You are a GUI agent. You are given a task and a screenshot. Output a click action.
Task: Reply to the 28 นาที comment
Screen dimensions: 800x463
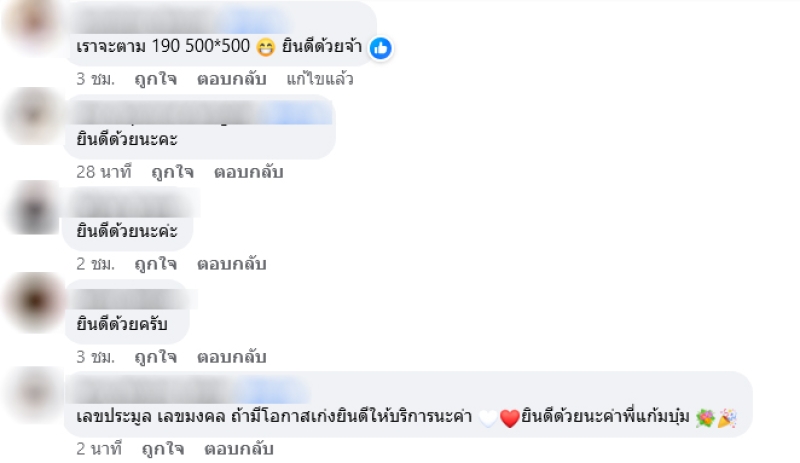[248, 172]
